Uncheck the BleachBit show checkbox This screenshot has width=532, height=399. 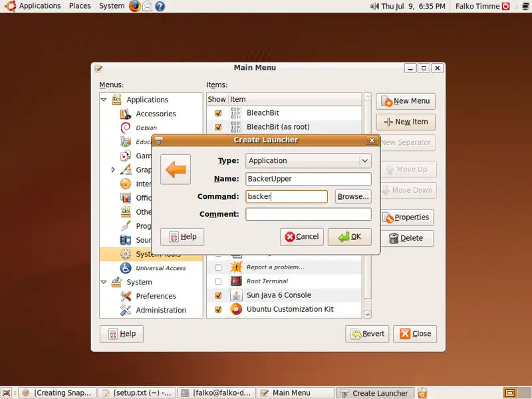point(218,113)
